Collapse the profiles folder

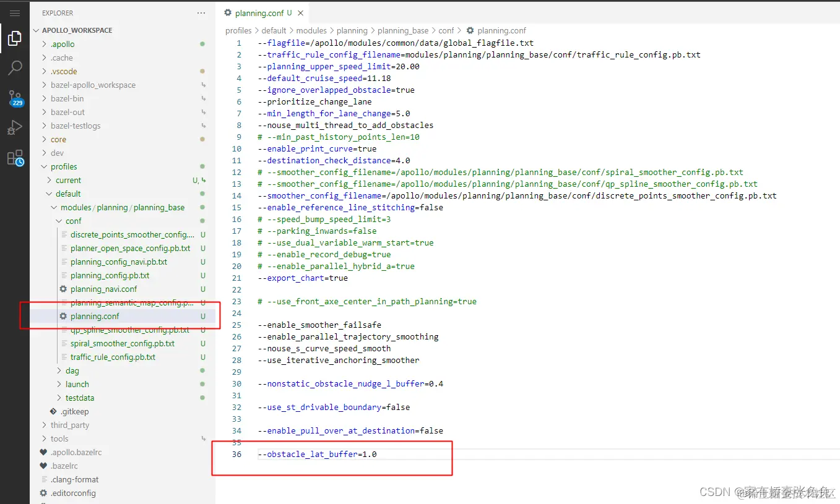[64, 166]
